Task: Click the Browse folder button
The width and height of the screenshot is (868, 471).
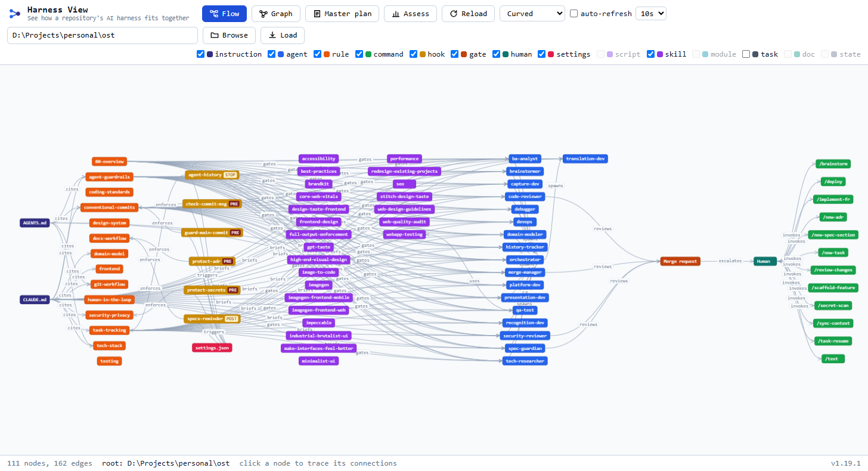Action: point(229,35)
